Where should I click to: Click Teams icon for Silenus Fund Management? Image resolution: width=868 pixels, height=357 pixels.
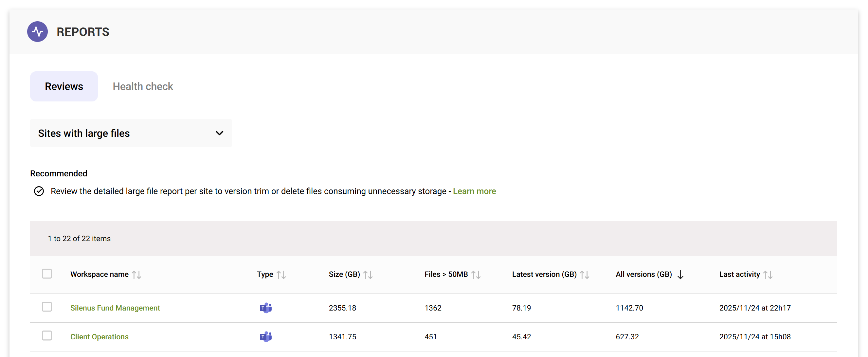point(265,308)
